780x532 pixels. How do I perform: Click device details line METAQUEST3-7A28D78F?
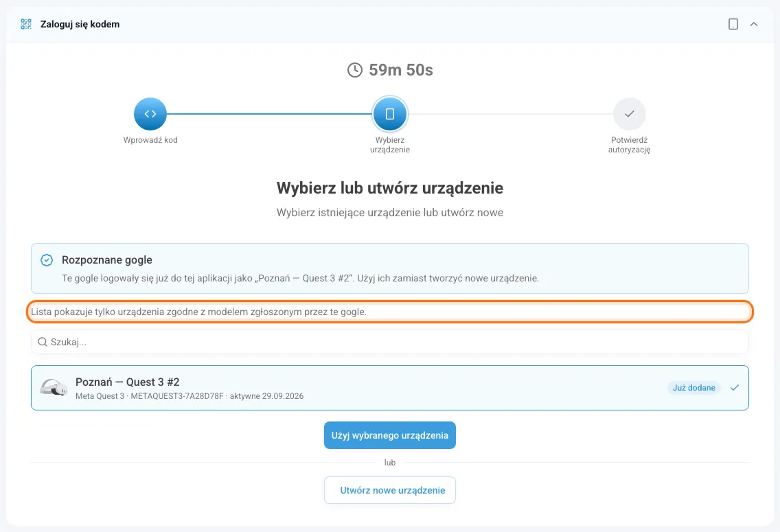pos(190,396)
